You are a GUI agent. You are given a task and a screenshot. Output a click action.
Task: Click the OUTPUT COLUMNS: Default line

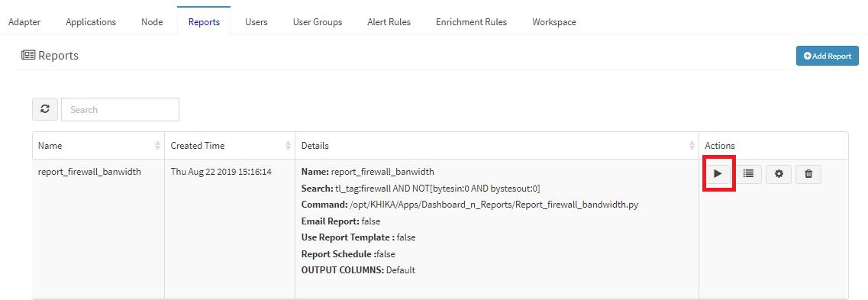tap(358, 270)
